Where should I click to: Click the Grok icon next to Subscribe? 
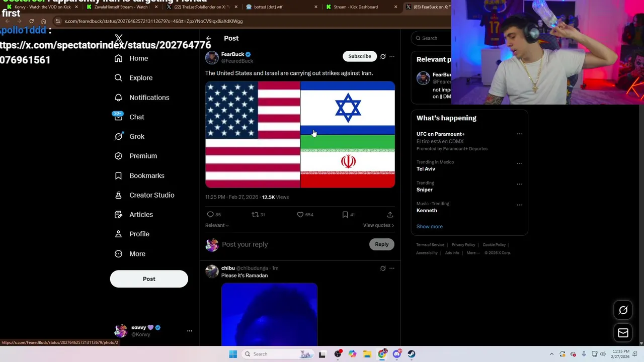(x=383, y=56)
